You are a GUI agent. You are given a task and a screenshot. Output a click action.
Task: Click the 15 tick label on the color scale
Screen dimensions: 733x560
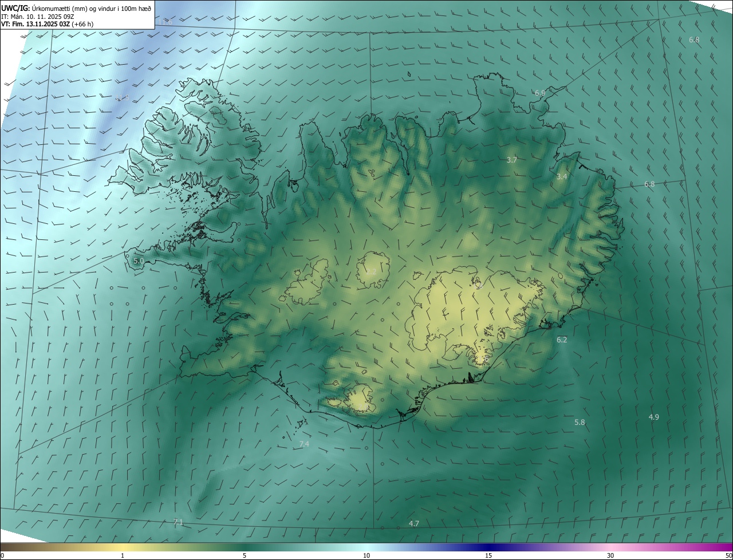coord(488,555)
